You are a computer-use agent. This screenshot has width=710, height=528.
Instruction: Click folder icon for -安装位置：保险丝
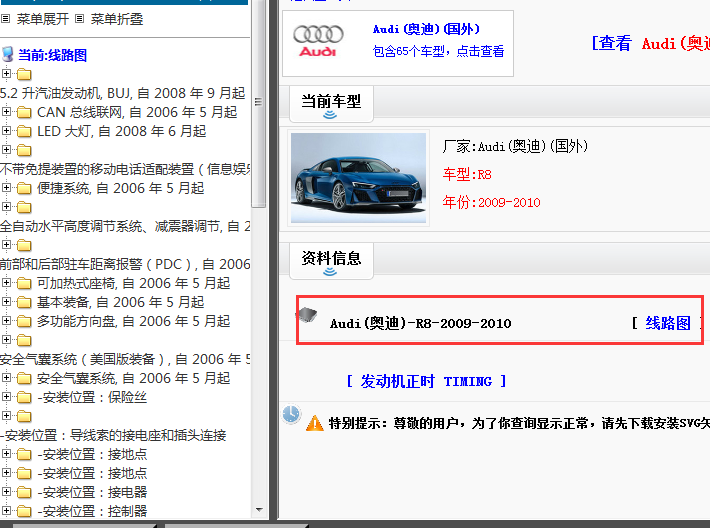24,398
